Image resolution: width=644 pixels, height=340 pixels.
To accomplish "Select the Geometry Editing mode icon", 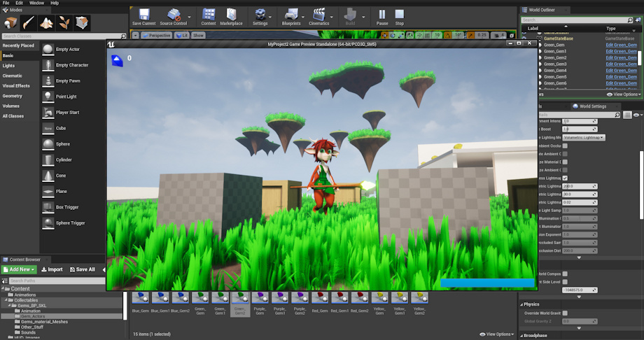I will (x=82, y=23).
